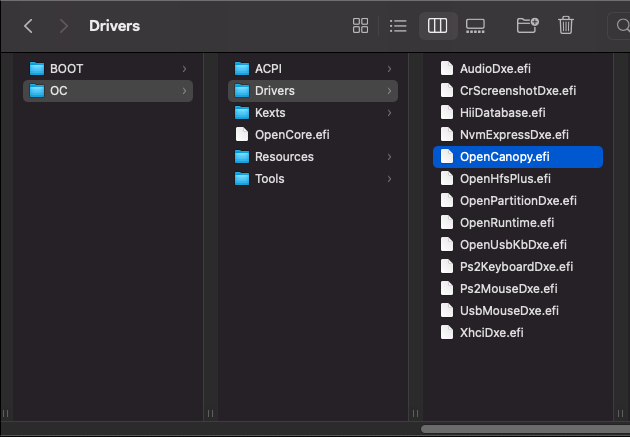Click the Drivers window title
Viewport: 630px width, 437px height.
click(115, 26)
